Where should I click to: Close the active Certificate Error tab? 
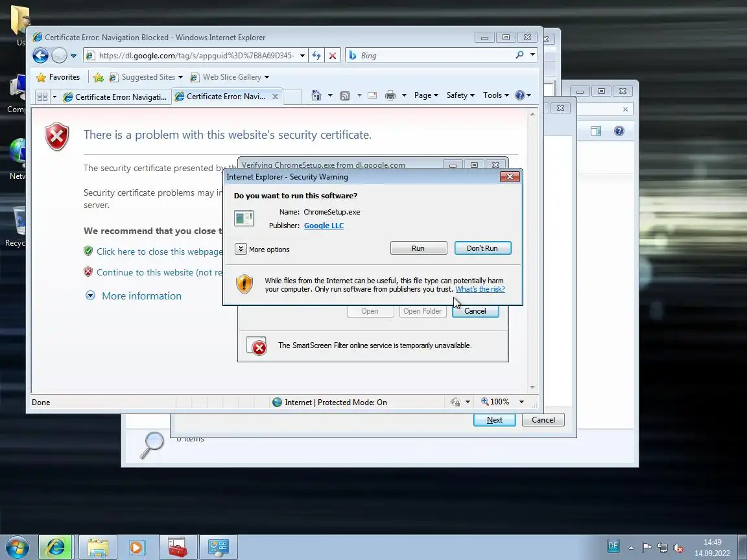coord(275,96)
